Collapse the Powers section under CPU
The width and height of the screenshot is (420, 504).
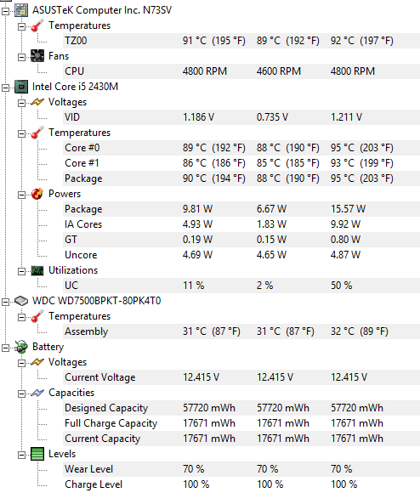[21, 195]
